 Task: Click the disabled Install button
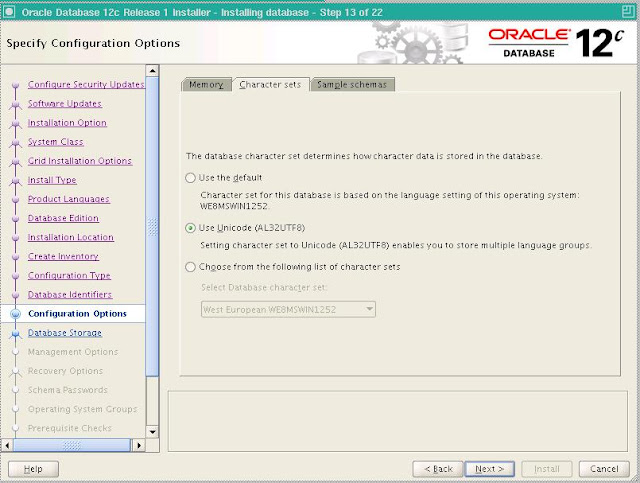pyautogui.click(x=547, y=469)
